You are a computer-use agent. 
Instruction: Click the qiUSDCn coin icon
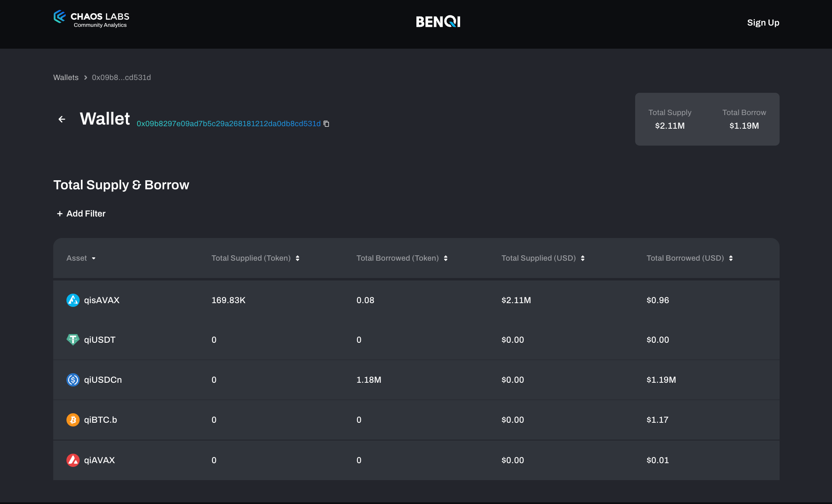(73, 380)
